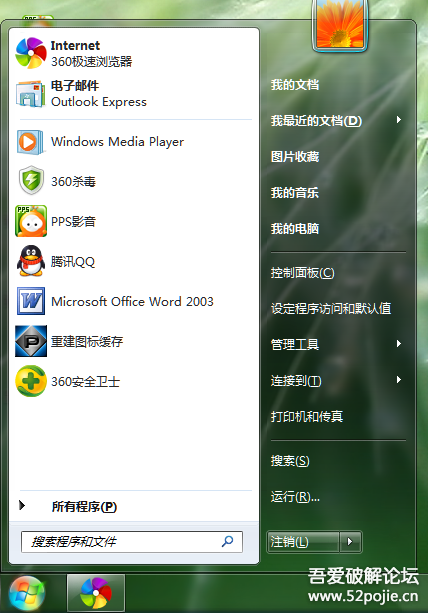The height and width of the screenshot is (613, 428).
Task: Launch the 腾讯QQ penguin icon
Action: tap(31, 261)
